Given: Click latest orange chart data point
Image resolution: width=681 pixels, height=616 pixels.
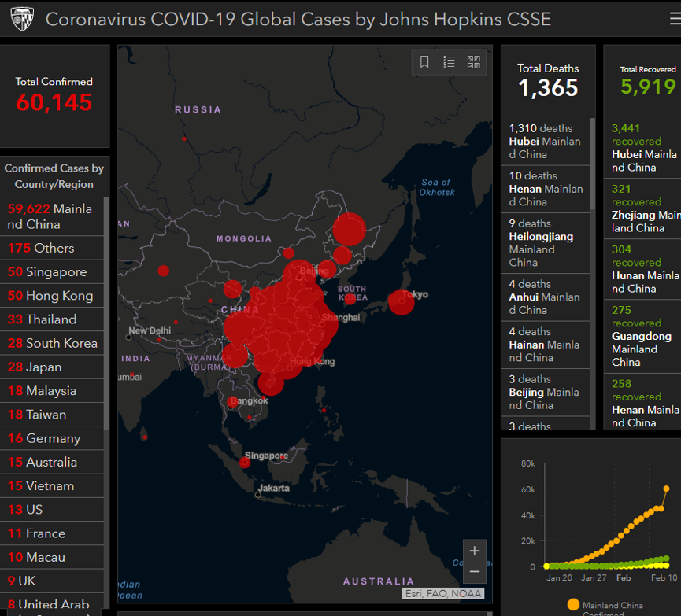Looking at the screenshot, I should 666,489.
